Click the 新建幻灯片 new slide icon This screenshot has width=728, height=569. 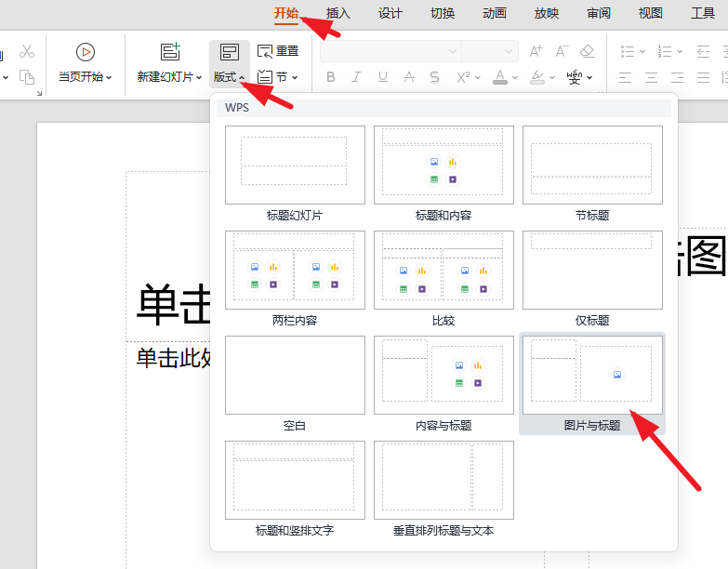(170, 51)
